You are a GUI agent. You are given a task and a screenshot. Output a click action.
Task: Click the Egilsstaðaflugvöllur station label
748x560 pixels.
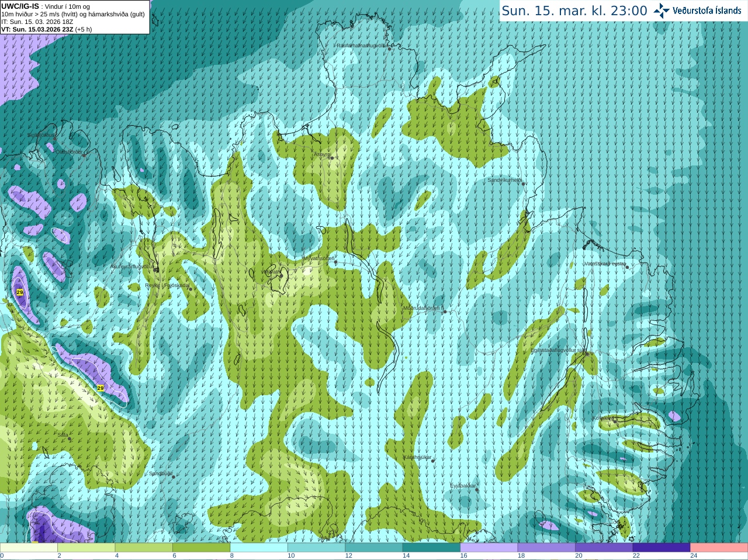(x=557, y=350)
